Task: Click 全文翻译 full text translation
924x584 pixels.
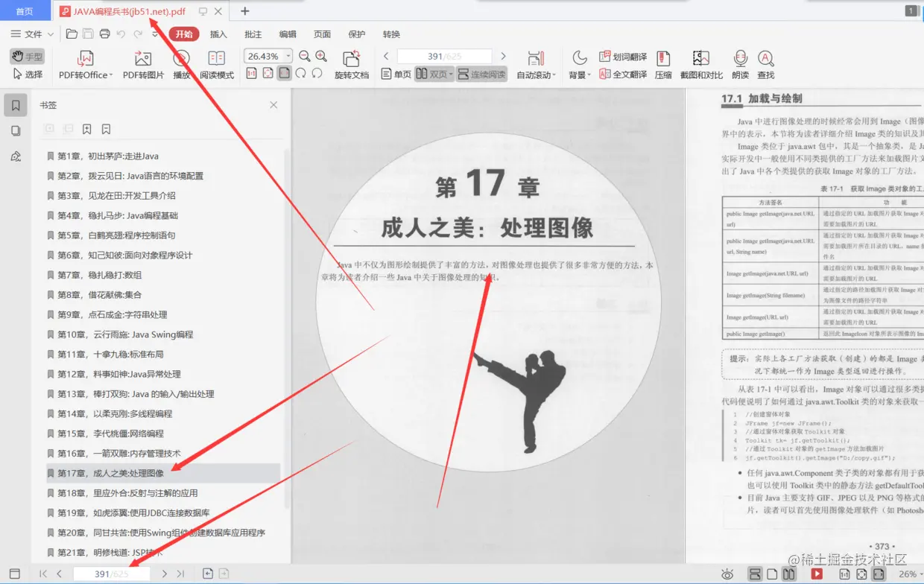Action: click(x=624, y=74)
